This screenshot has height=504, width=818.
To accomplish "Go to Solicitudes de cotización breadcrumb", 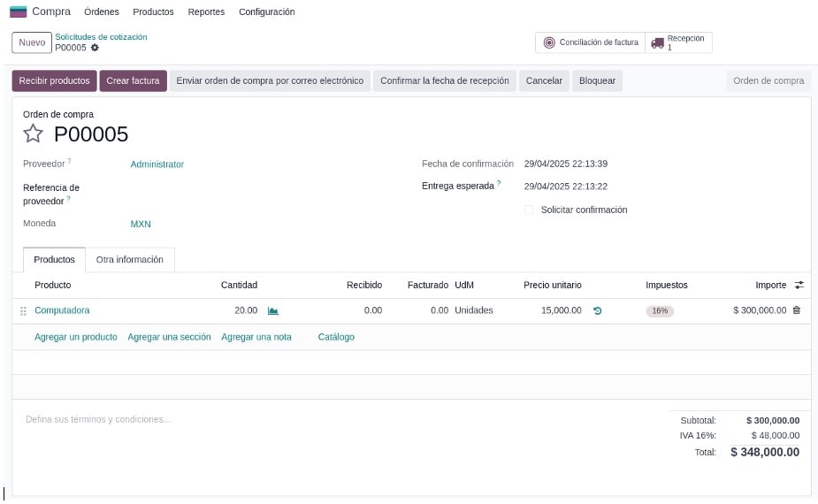I will (101, 37).
